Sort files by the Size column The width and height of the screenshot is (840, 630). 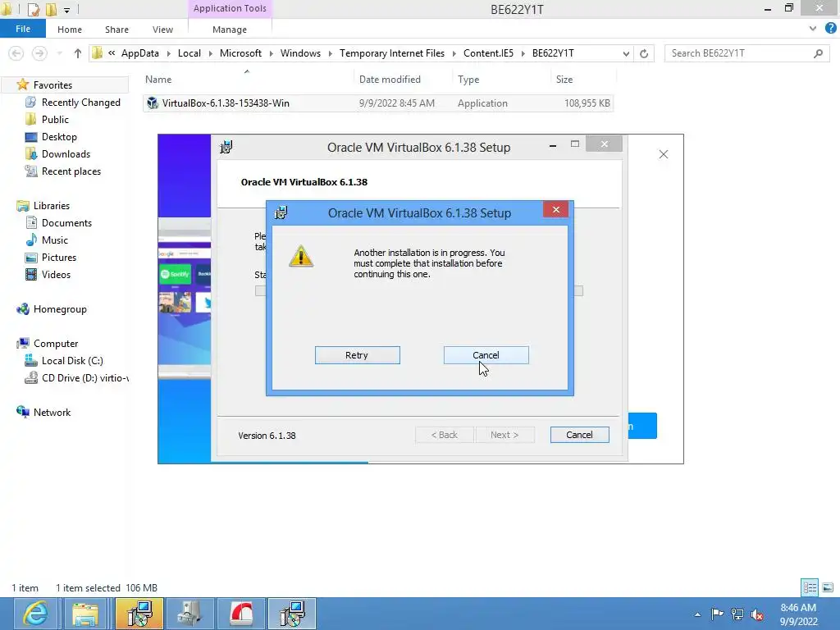pos(564,80)
